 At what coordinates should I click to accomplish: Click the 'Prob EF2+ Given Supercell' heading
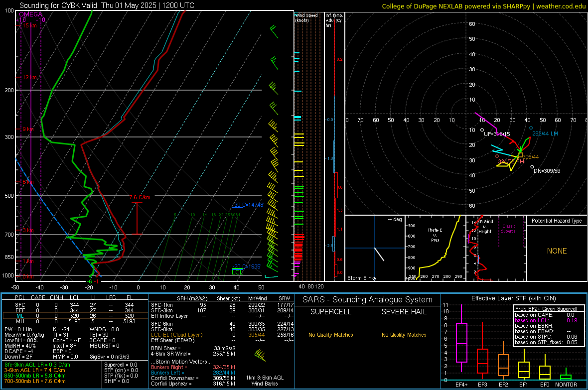tap(546, 309)
